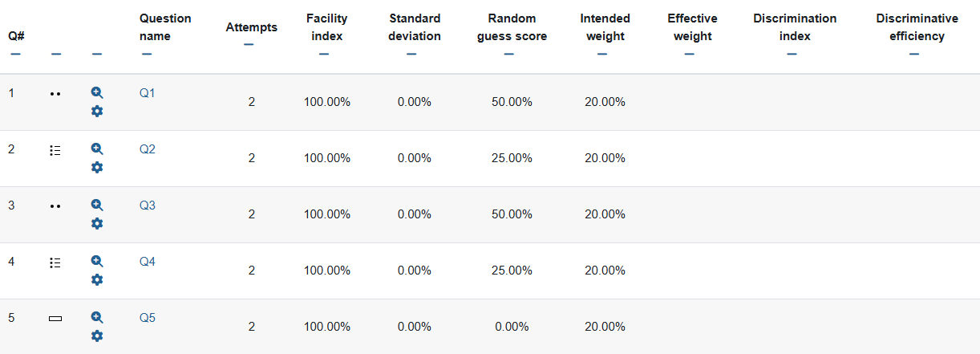Viewport: 980px width, 354px height.
Task: Click the multiple choice icon in row 2
Action: [x=55, y=150]
